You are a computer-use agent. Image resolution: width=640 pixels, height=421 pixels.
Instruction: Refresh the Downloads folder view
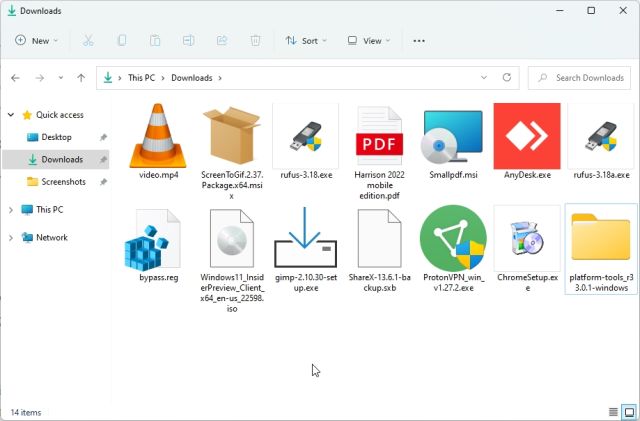coord(508,78)
